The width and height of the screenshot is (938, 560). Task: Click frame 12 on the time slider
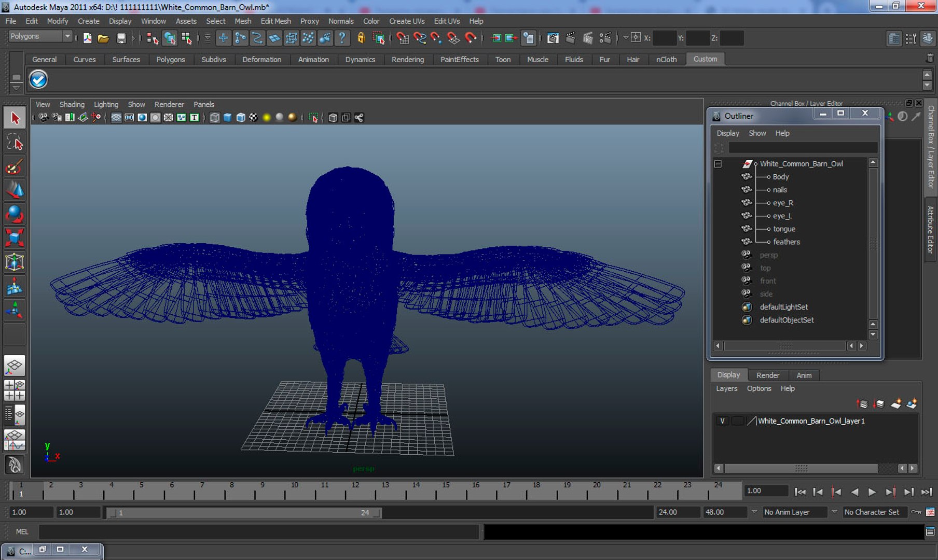click(x=355, y=490)
